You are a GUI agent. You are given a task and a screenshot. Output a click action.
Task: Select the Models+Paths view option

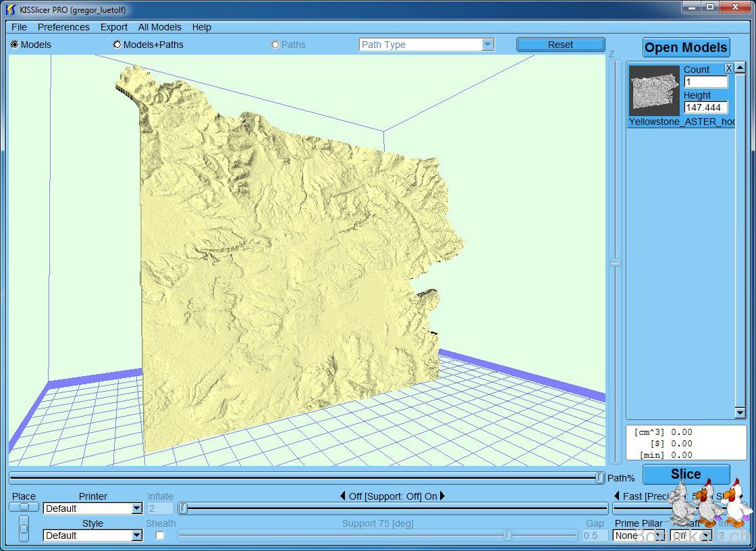pyautogui.click(x=117, y=45)
